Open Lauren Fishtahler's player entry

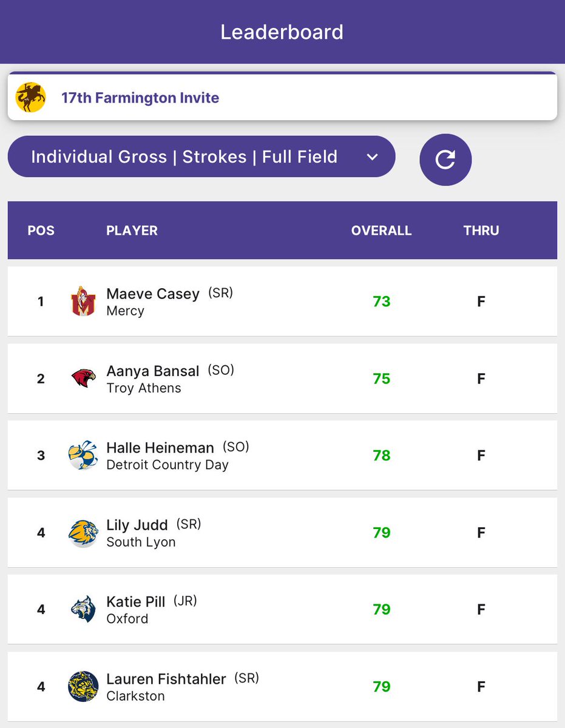[x=282, y=687]
